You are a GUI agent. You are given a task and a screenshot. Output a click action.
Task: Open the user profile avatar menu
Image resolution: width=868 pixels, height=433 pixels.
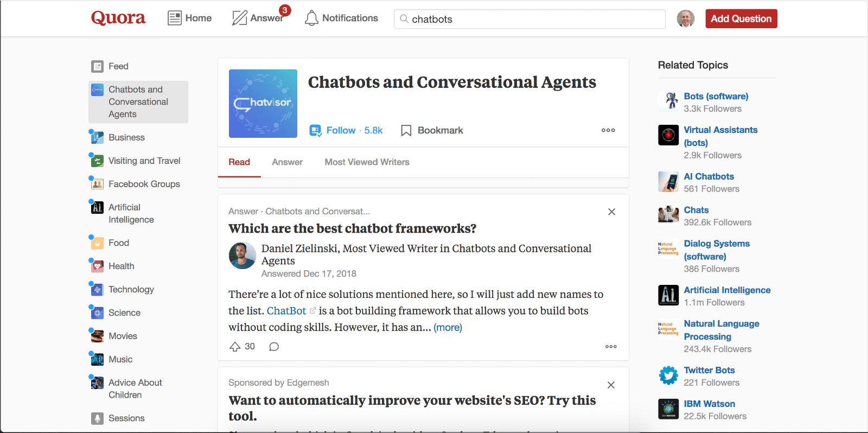686,18
